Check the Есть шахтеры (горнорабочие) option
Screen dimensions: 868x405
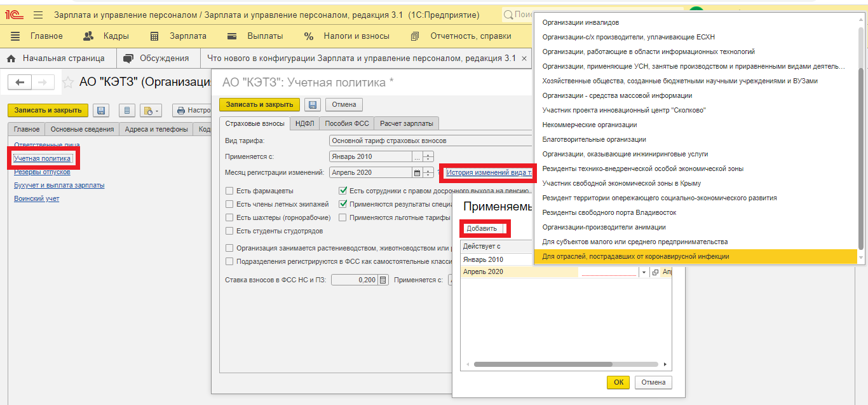point(229,217)
